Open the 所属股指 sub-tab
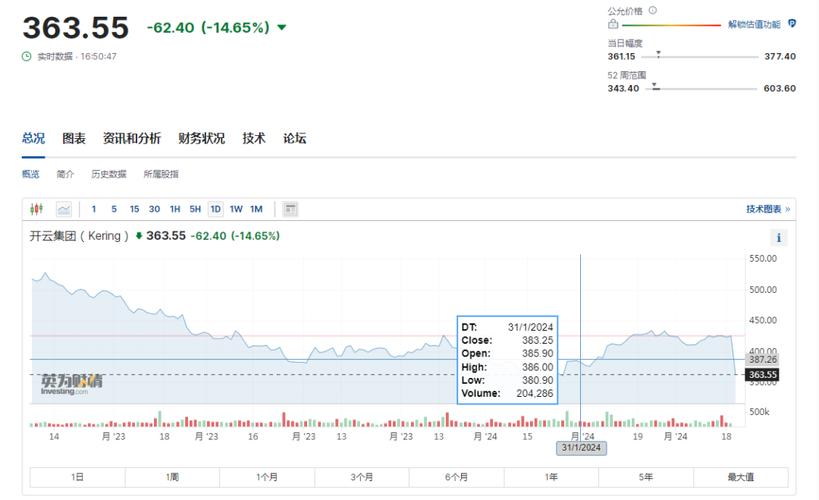The width and height of the screenshot is (819, 500). [x=161, y=174]
